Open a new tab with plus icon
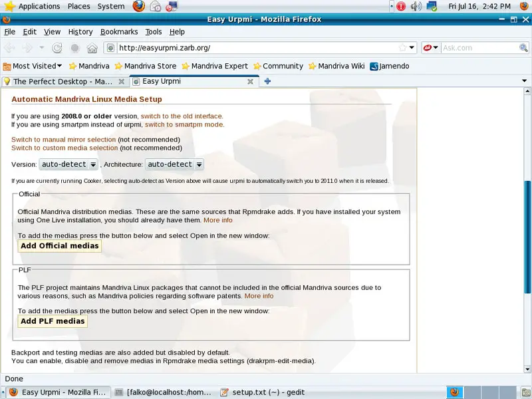The width and height of the screenshot is (532, 399). pyautogui.click(x=267, y=81)
